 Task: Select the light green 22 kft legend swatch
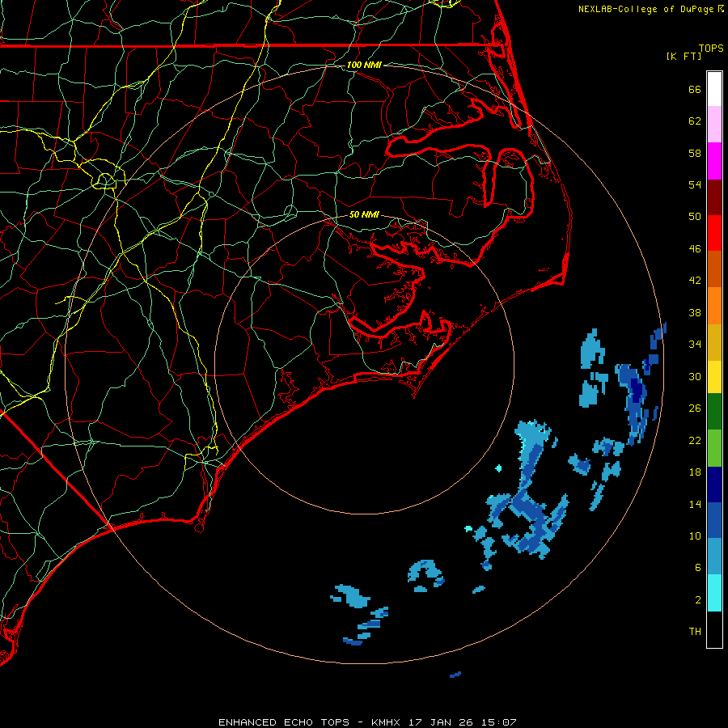(714, 448)
